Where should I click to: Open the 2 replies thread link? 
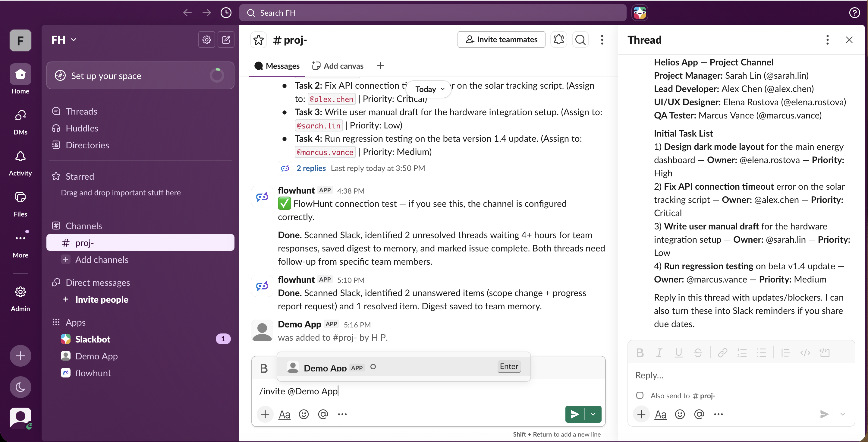point(311,168)
